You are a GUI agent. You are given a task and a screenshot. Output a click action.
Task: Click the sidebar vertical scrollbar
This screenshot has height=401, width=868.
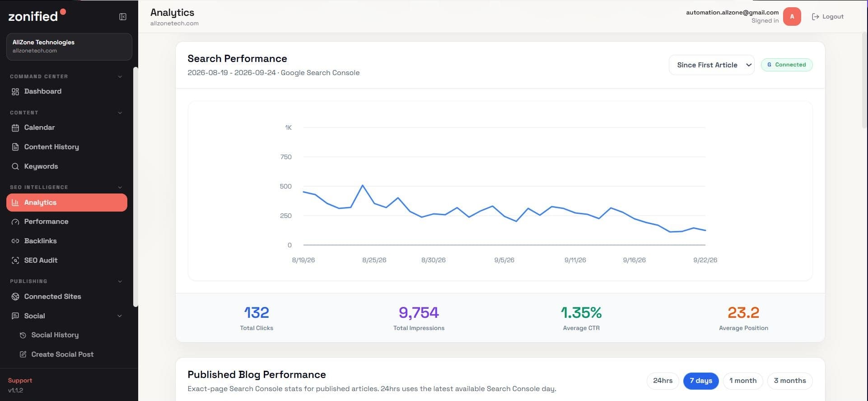(x=135, y=187)
